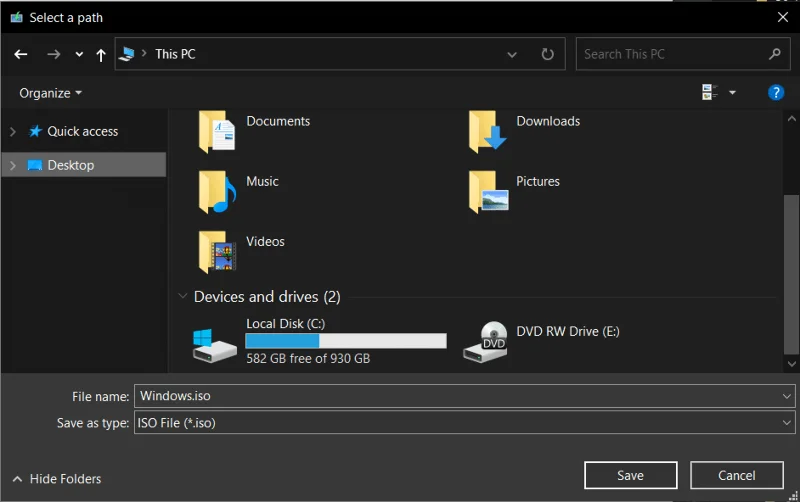Click the Downloads folder label
The image size is (800, 502).
pos(548,121)
